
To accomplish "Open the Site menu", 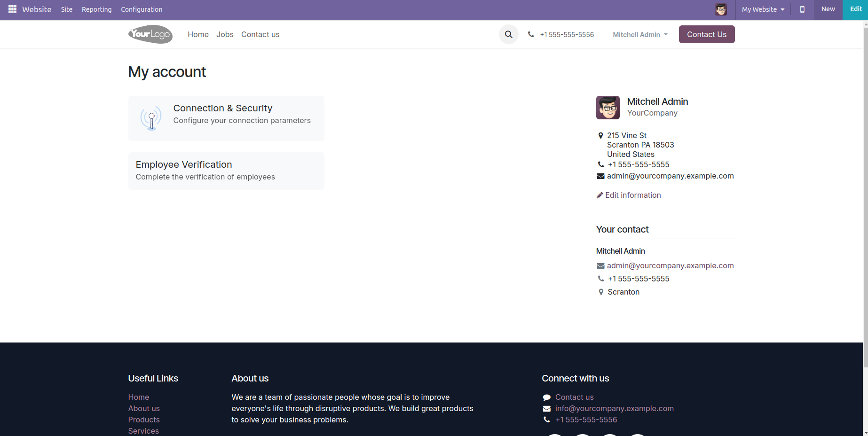I will tap(67, 9).
